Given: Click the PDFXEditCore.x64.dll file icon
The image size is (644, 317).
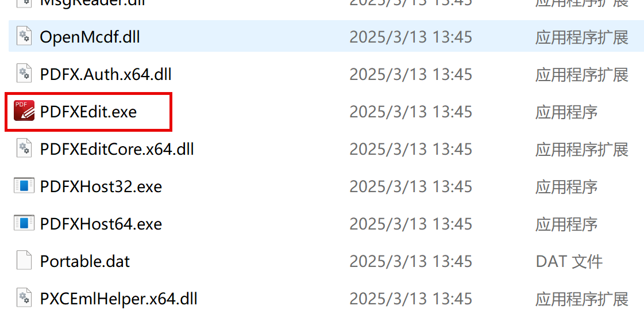Looking at the screenshot, I should click(x=24, y=148).
